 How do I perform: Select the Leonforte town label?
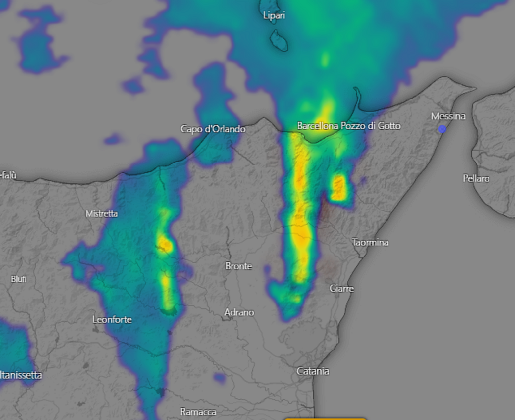(x=112, y=319)
